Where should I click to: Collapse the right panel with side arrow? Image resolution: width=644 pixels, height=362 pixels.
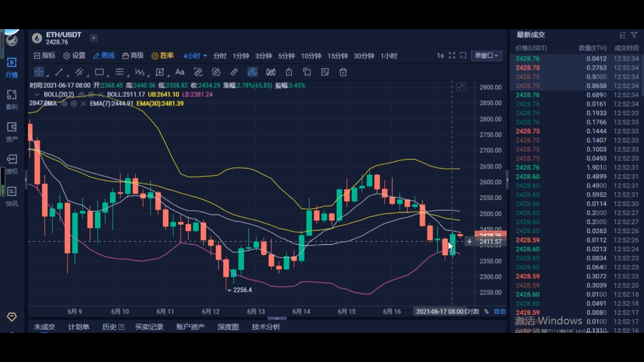pyautogui.click(x=507, y=180)
